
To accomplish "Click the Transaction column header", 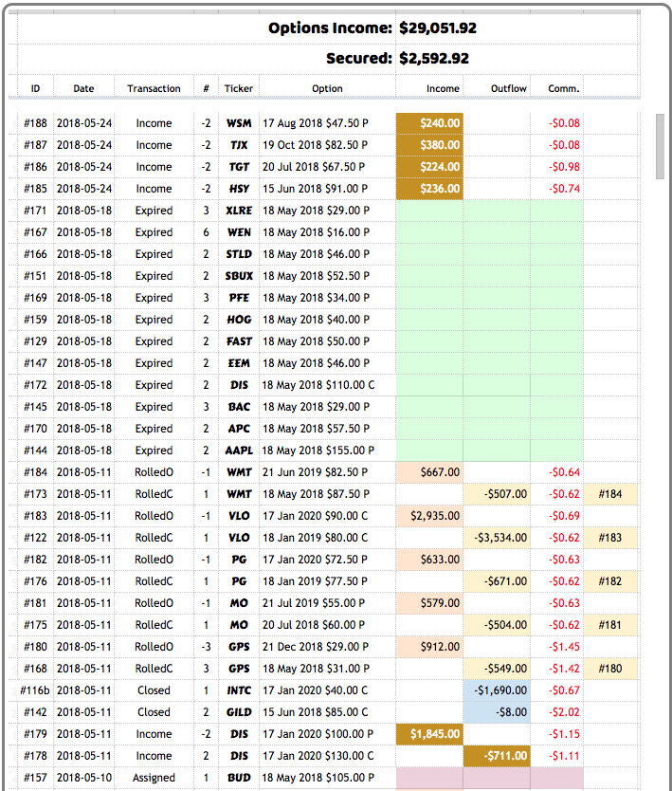I will pos(154,88).
